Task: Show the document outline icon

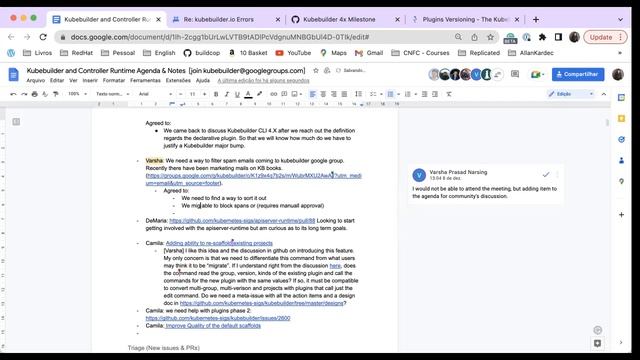Action: [x=16, y=122]
